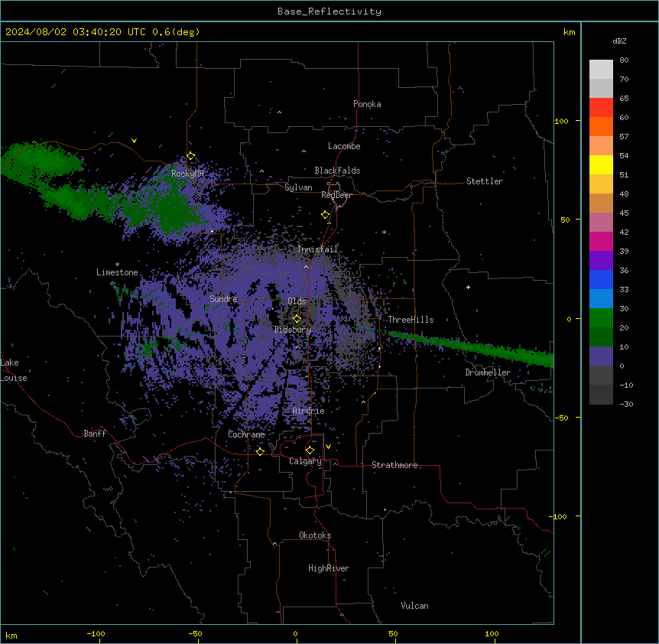Click the 65 value in dBZ legend
The width and height of the screenshot is (659, 644).
(x=624, y=98)
